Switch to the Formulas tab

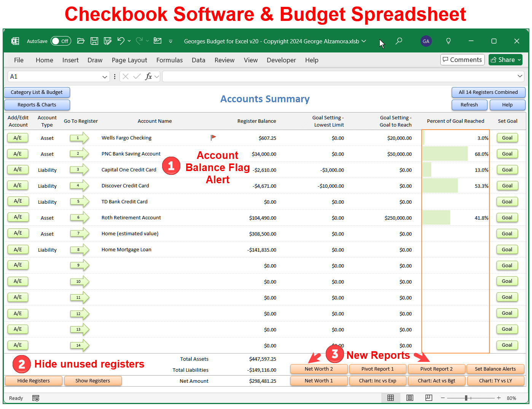(169, 60)
